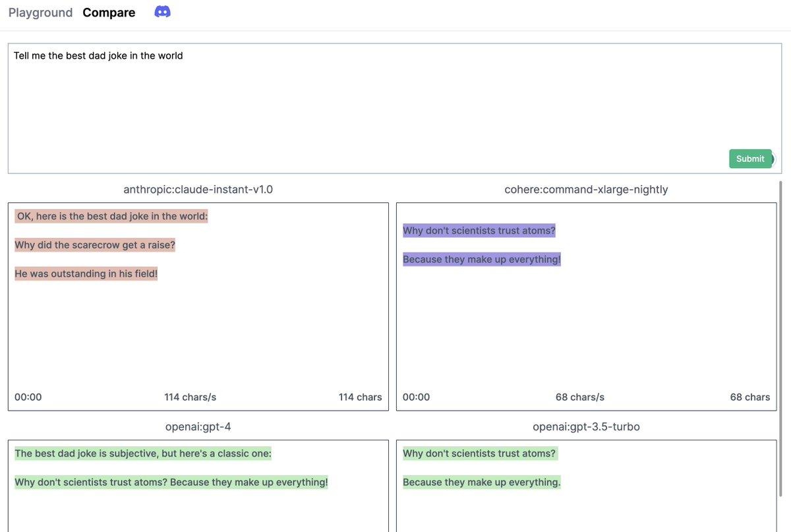The height and width of the screenshot is (532, 791).
Task: Click the green Submit button
Action: click(750, 158)
